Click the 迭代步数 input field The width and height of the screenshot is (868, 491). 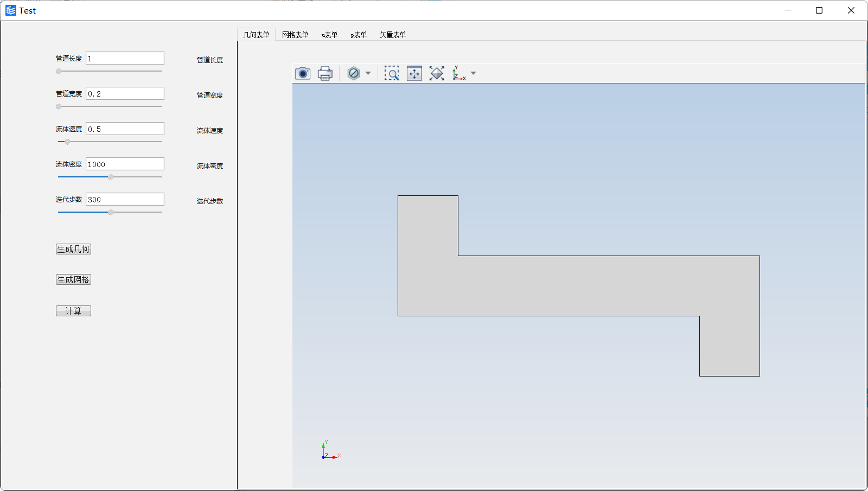click(125, 199)
